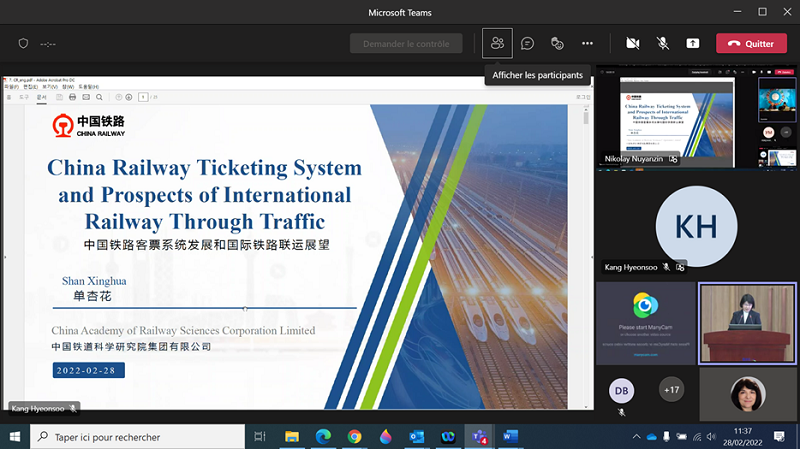This screenshot has height=449, width=800.
Task: Click the Demander le contrôle button
Action: coord(406,43)
